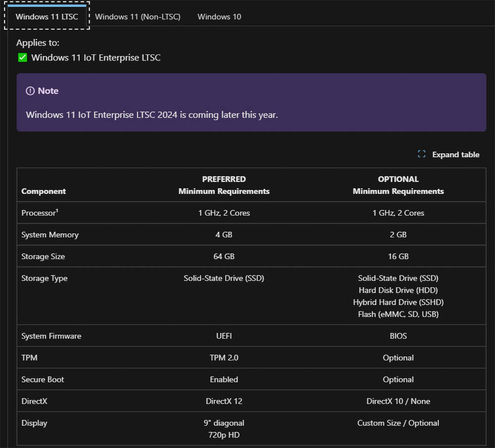Click the Custom Size / Optional cell
Screen dimensions: 495x448
click(x=398, y=423)
